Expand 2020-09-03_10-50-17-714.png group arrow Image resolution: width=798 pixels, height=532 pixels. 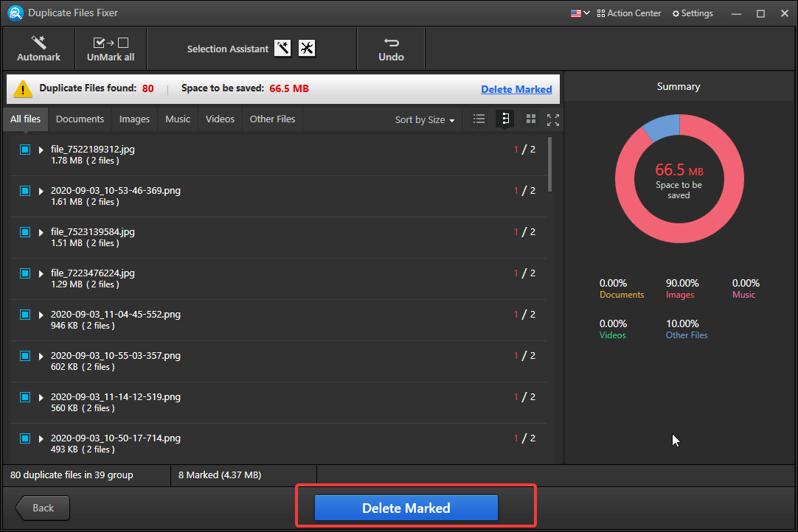coord(41,438)
